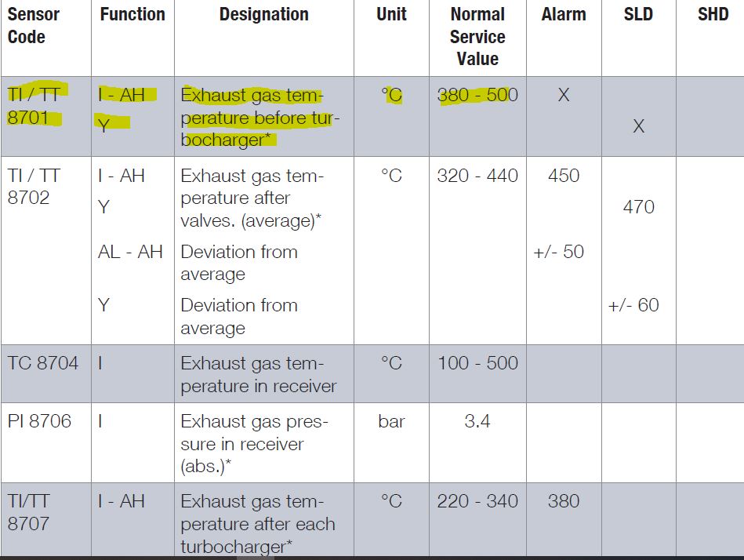The width and height of the screenshot is (744, 560).
Task: Select the TI / TT 8702 sensor code
Action: tap(34, 187)
